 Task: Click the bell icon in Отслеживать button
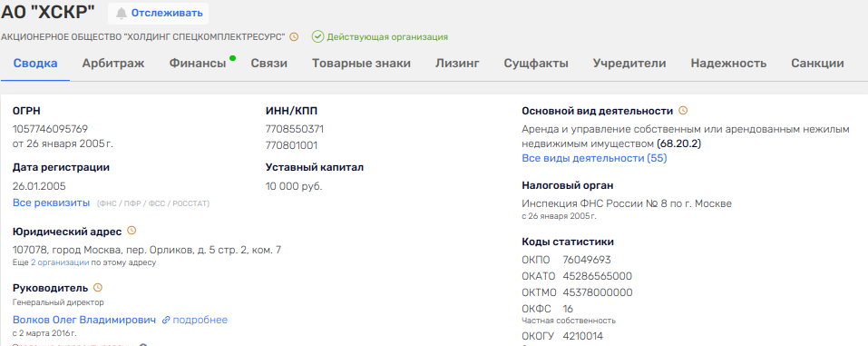pyautogui.click(x=122, y=14)
